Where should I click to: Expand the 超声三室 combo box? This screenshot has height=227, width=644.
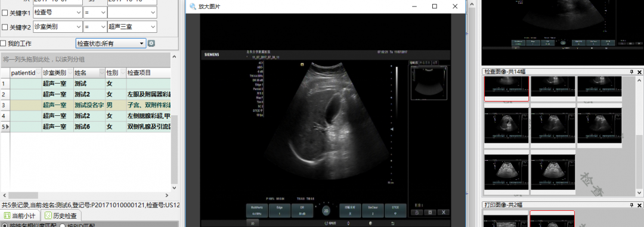(x=132, y=27)
